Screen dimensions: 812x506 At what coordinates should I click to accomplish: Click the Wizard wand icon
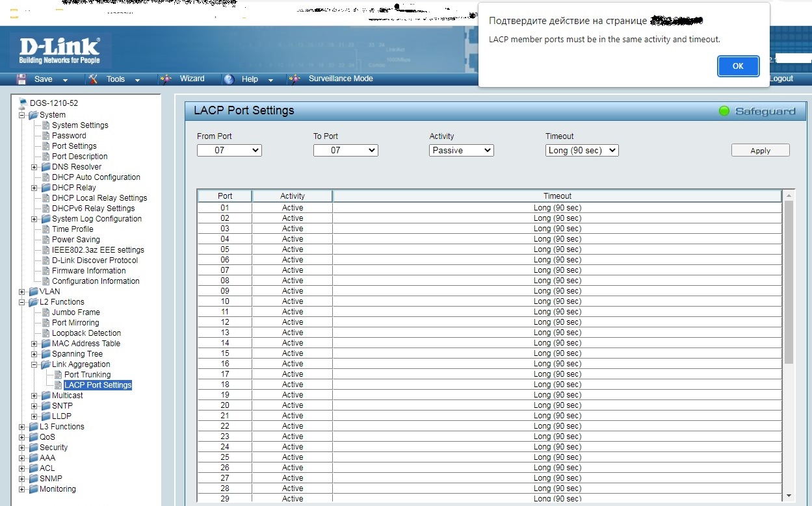(166, 79)
